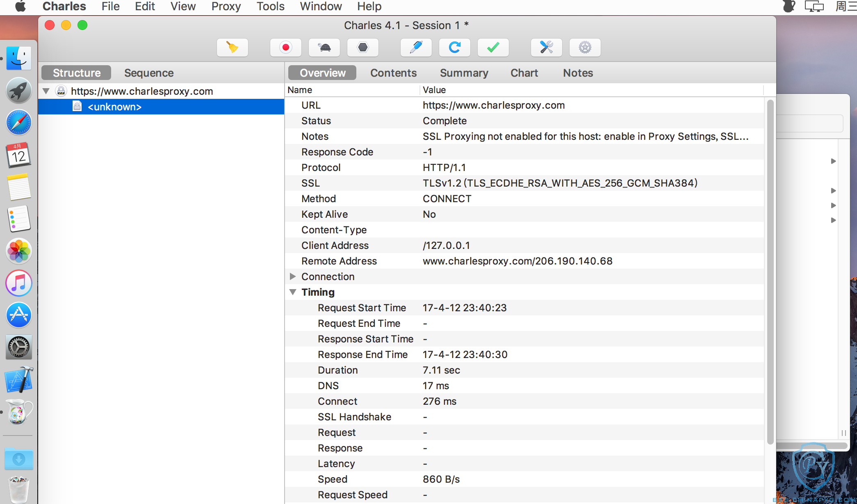Image resolution: width=857 pixels, height=504 pixels.
Task: Open Safari from the Dock
Action: 18,122
